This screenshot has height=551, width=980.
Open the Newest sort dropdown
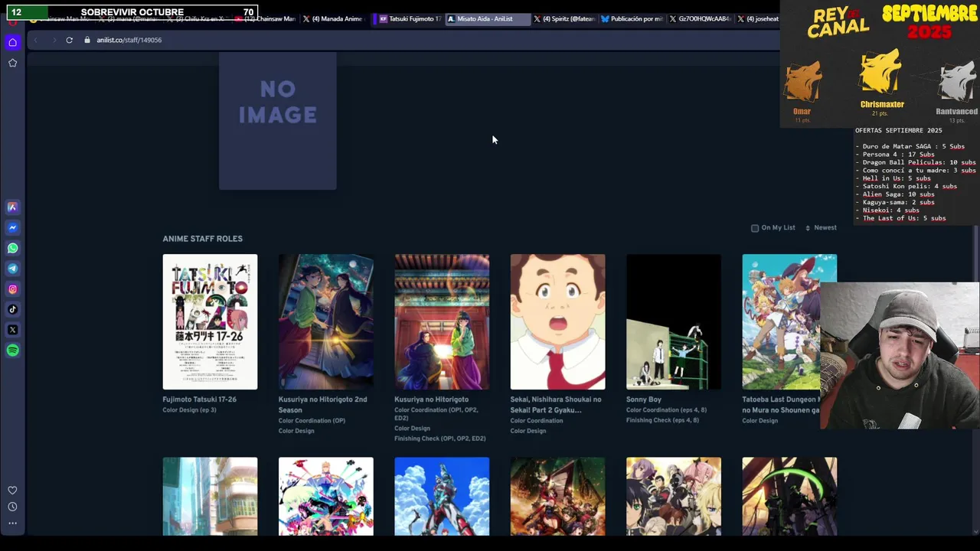pos(821,227)
